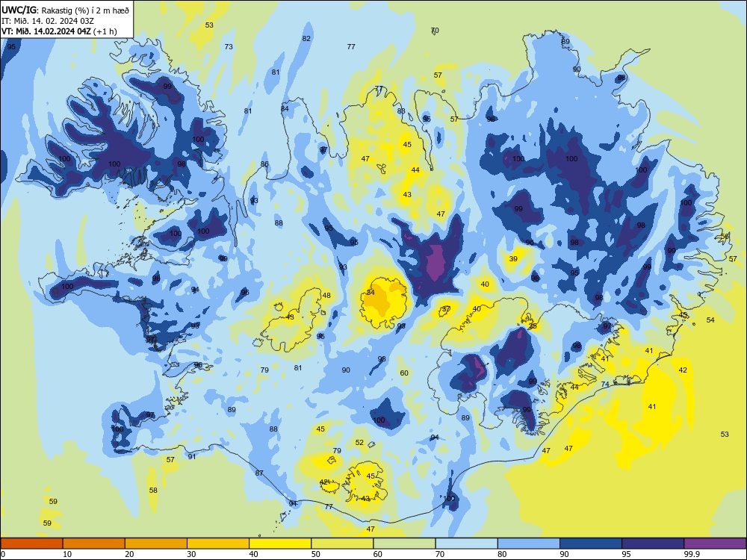This screenshot has height=560, width=747.
Task: Click the map value '39'
Action: click(513, 258)
